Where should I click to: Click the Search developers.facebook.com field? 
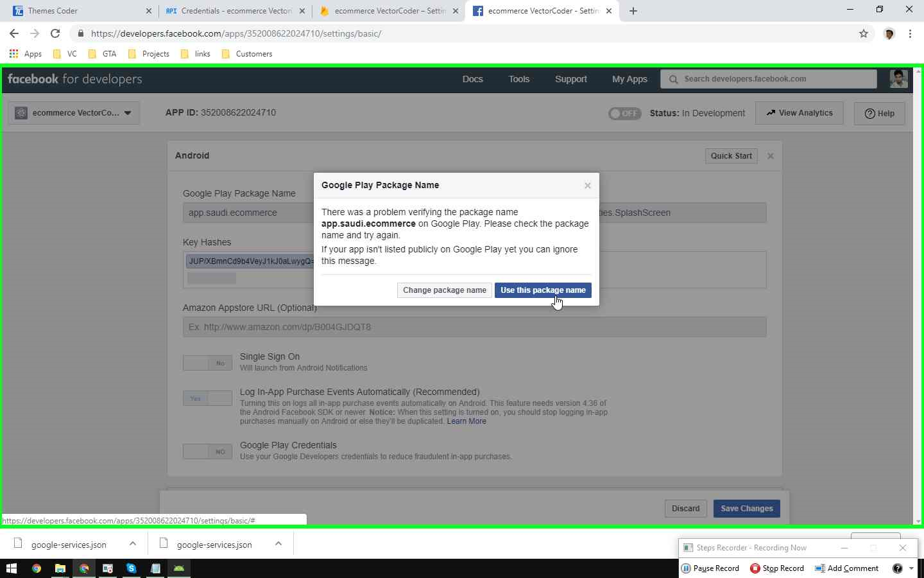(x=769, y=79)
